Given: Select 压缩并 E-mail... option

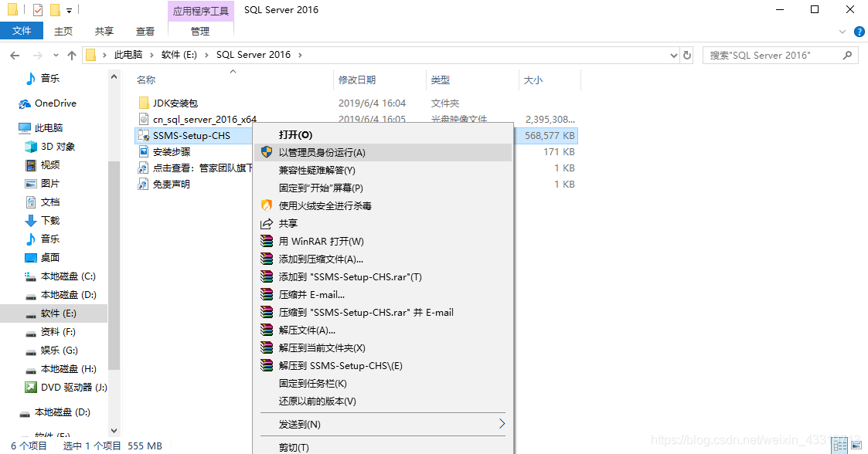Looking at the screenshot, I should (383, 295).
